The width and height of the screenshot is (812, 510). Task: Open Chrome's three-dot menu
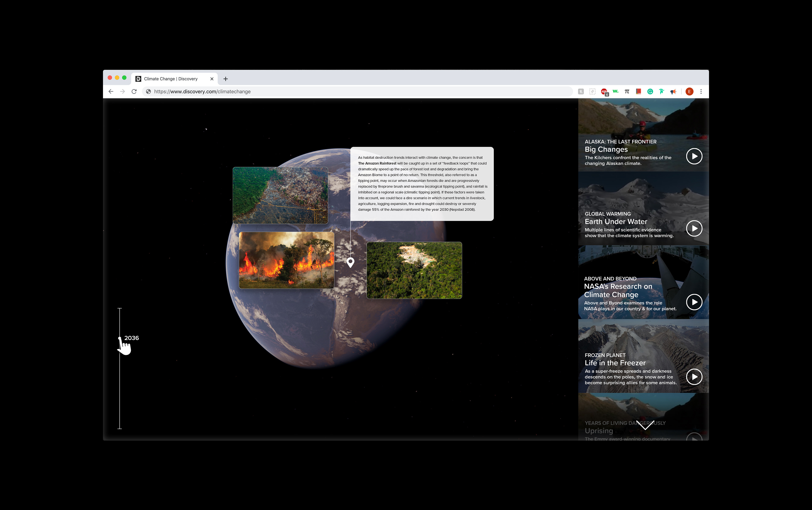[701, 91]
